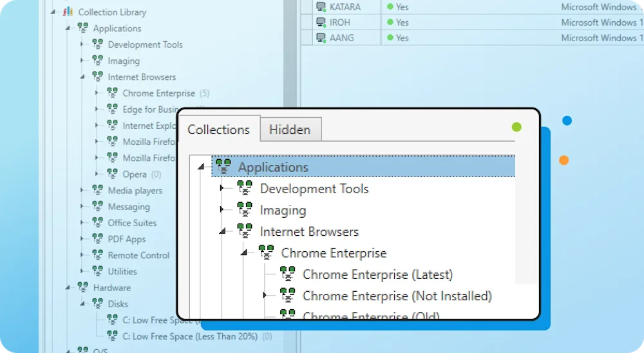Collapse Internet Browsers in background tree
Viewport: 644px width, 353px height.
82,77
